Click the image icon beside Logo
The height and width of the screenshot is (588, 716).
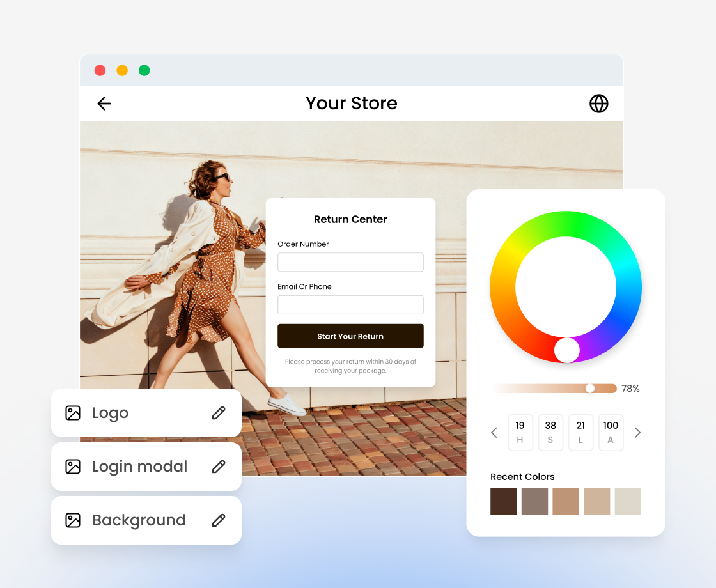[x=73, y=413]
